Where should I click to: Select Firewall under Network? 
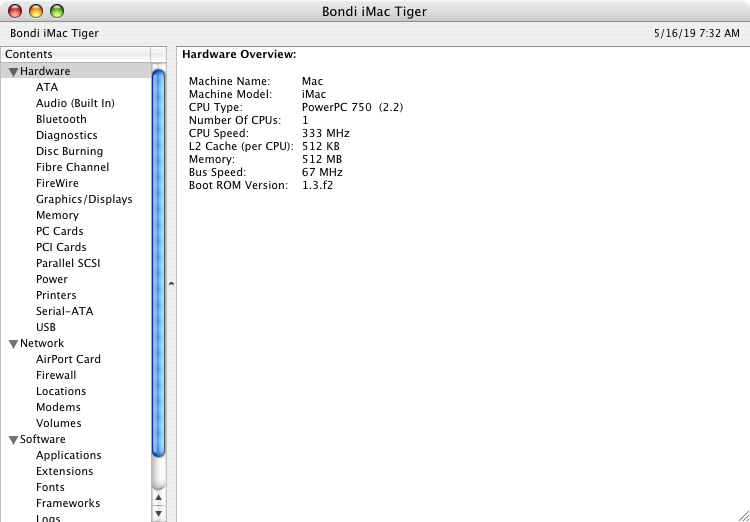[56, 376]
